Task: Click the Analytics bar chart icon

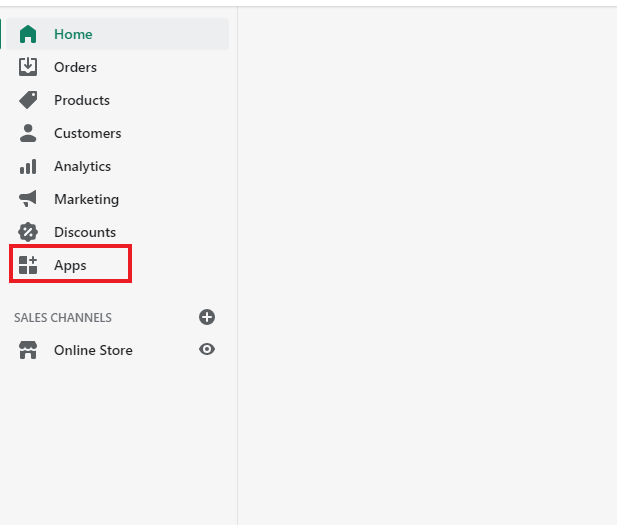Action: point(28,166)
